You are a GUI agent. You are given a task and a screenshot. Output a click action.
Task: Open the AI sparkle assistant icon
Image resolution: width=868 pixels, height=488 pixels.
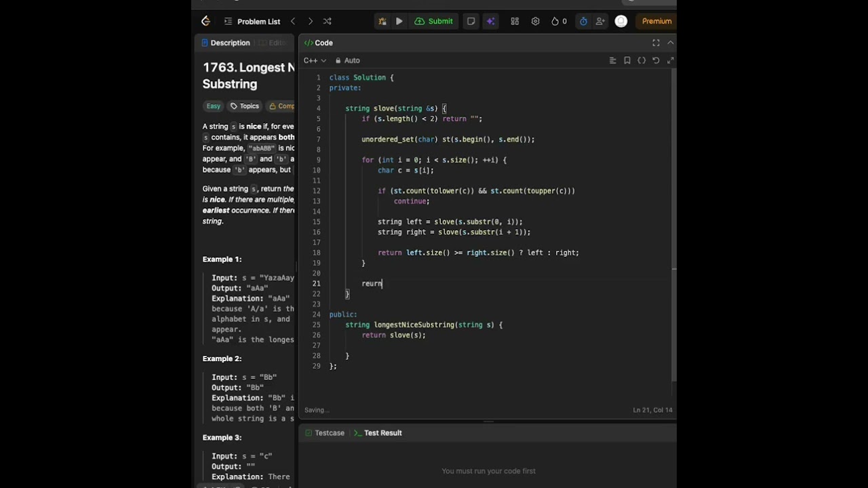click(x=490, y=21)
